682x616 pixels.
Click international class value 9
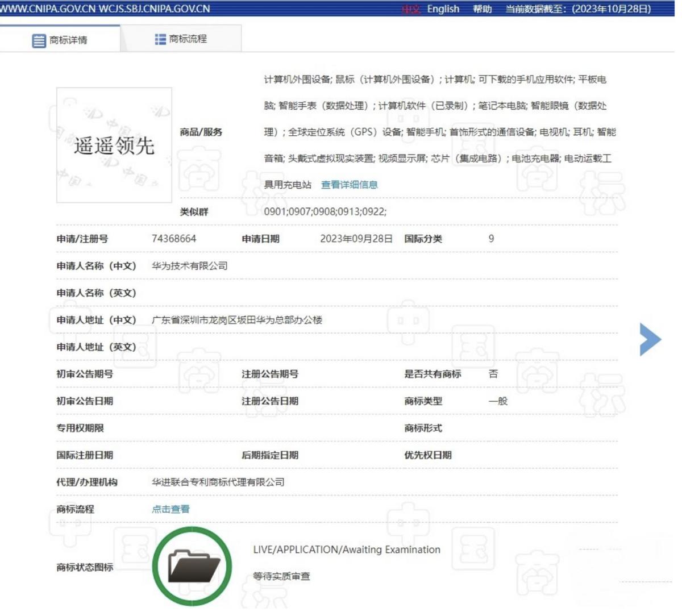tap(491, 239)
